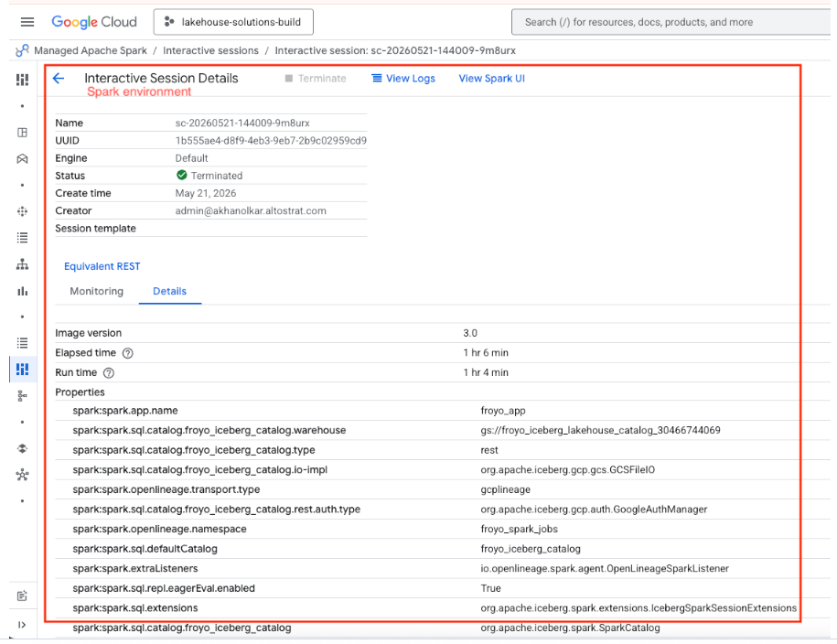The image size is (837, 644).
Task: Click the org.apache.iceberg.spark.SparkCatalog value
Action: (570, 628)
